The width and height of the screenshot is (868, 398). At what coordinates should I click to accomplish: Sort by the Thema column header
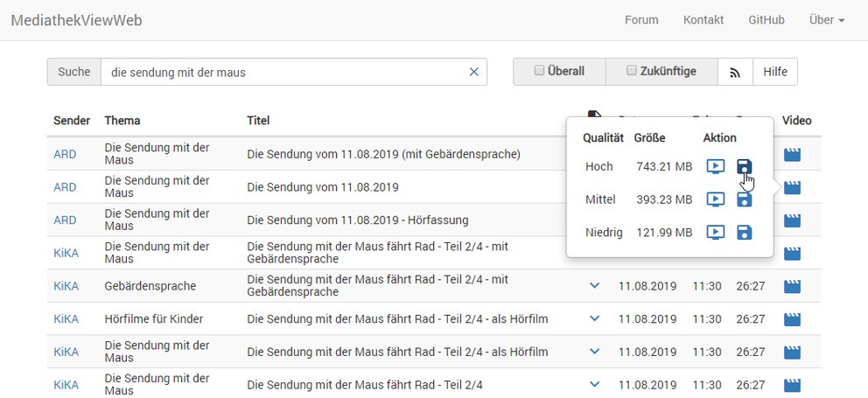(122, 121)
